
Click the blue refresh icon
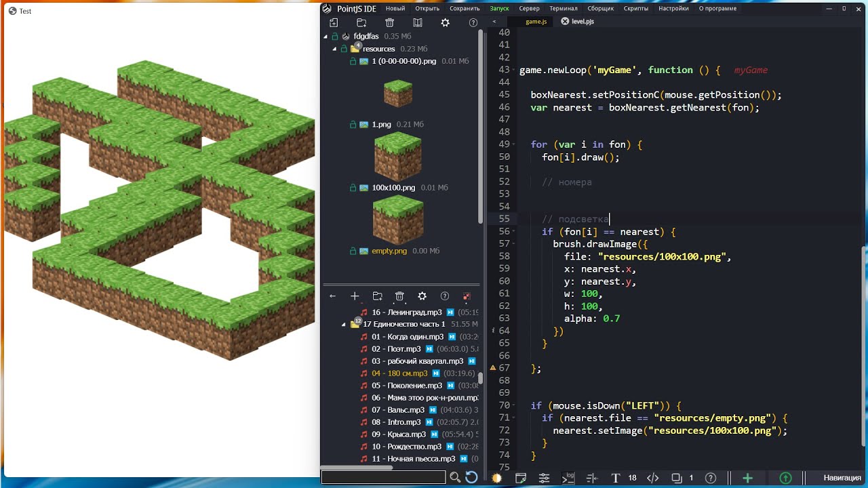(x=471, y=478)
